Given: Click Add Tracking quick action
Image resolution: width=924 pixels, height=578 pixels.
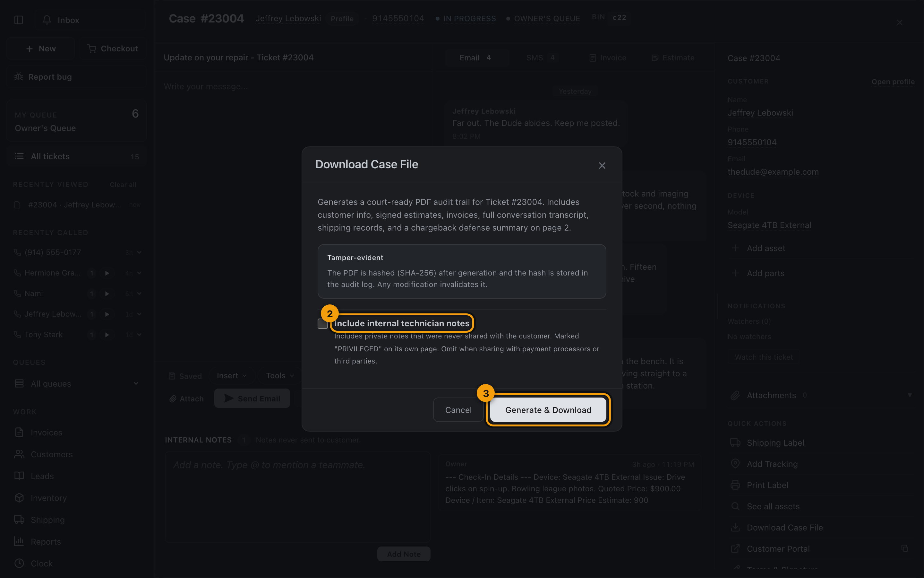Looking at the screenshot, I should tap(764, 464).
